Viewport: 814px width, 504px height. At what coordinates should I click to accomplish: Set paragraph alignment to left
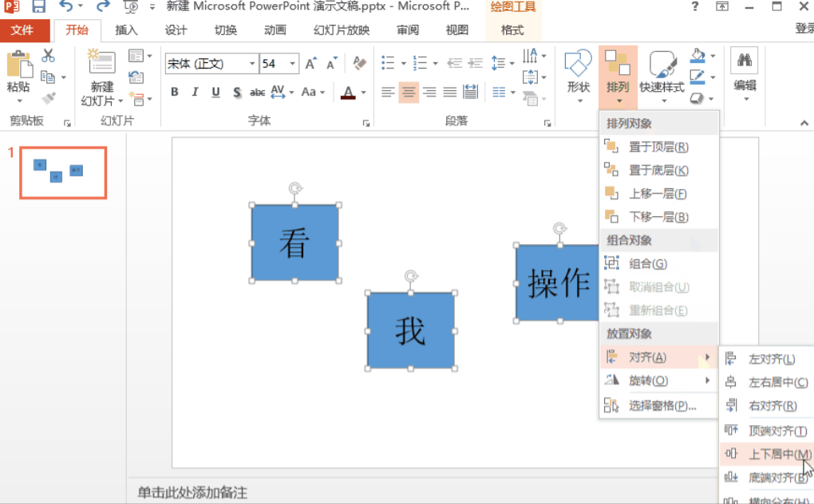click(x=388, y=93)
